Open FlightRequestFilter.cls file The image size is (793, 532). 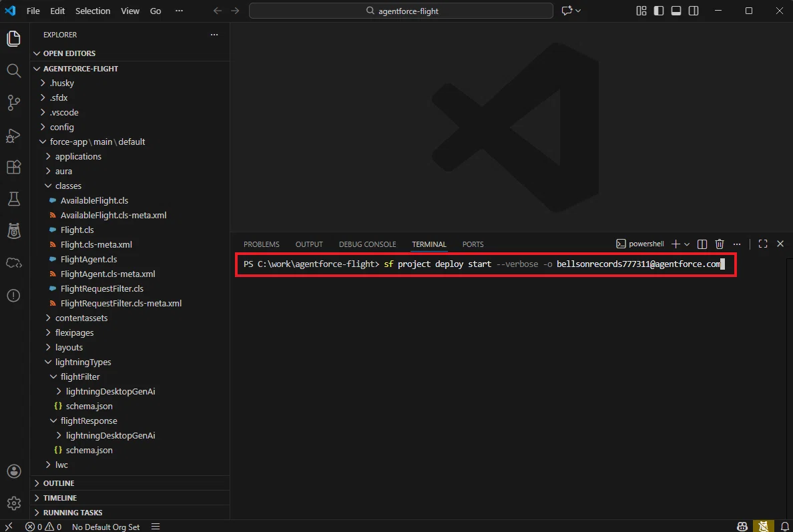point(101,288)
